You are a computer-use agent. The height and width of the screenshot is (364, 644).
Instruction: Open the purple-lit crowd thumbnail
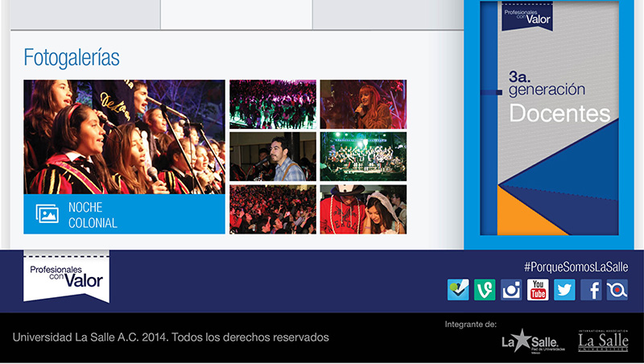click(x=272, y=104)
